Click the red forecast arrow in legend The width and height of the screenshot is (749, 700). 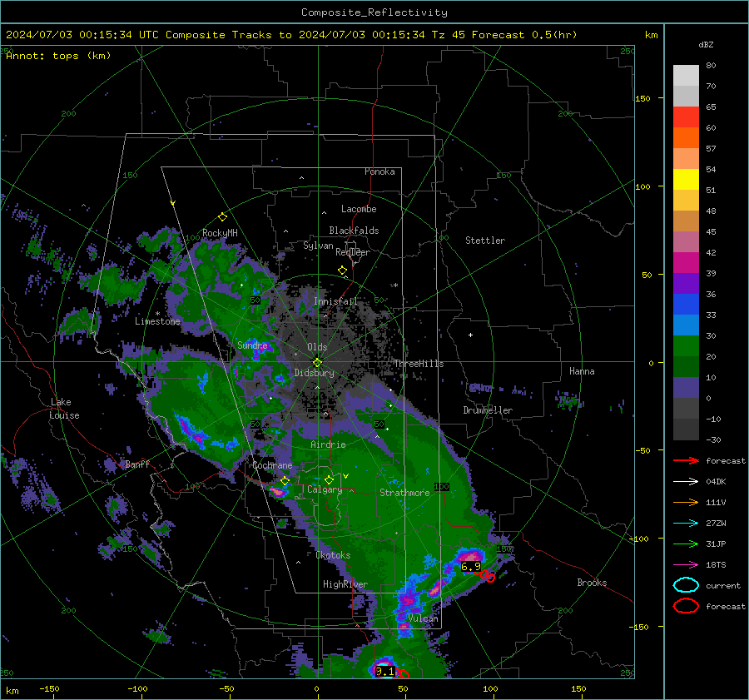point(686,460)
